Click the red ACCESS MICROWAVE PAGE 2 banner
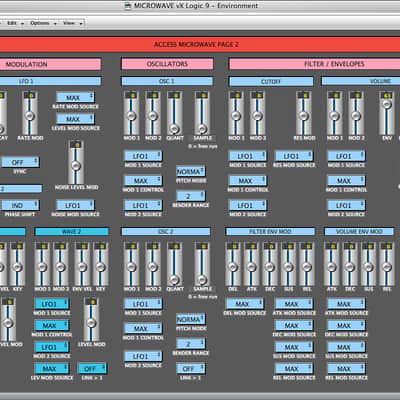Viewport: 400px width, 400px height. (x=200, y=44)
